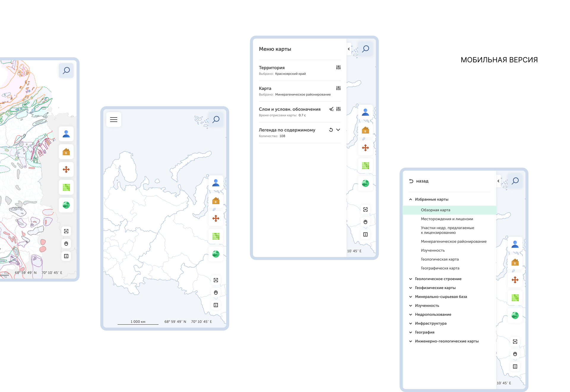Screen dimensions: 570x392
Task: Open the hamburger menu on map
Action: 114,120
